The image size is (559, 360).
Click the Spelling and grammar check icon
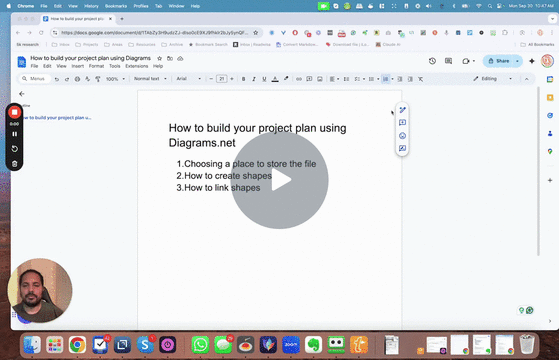(x=87, y=79)
